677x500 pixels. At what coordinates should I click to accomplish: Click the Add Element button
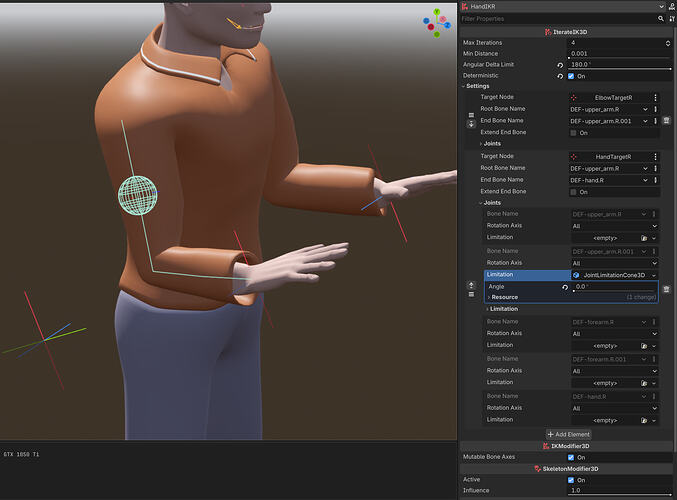(x=568, y=434)
